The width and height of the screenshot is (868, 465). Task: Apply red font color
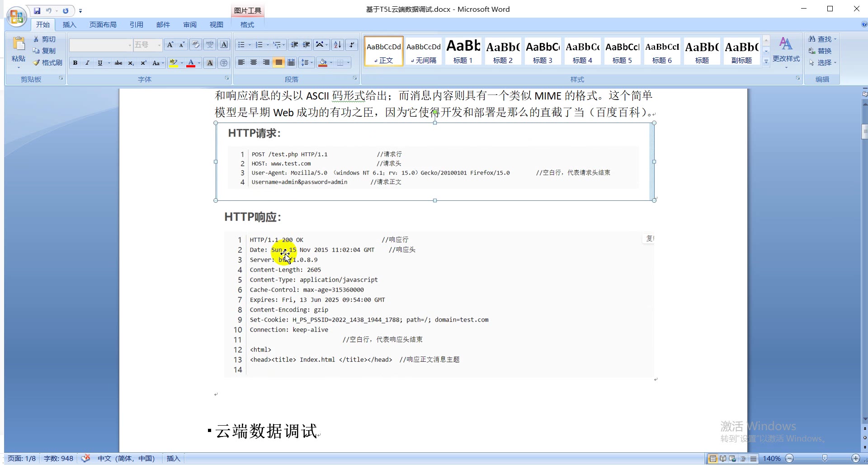[x=191, y=63]
